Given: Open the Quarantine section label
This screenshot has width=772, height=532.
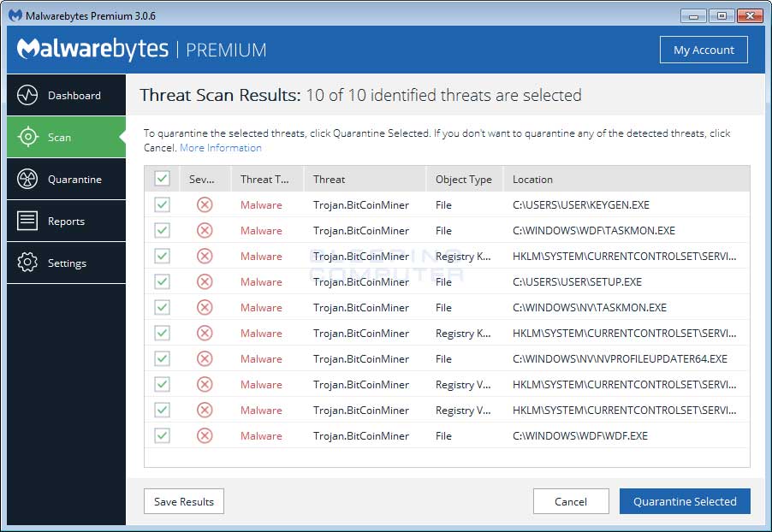Looking at the screenshot, I should (74, 180).
